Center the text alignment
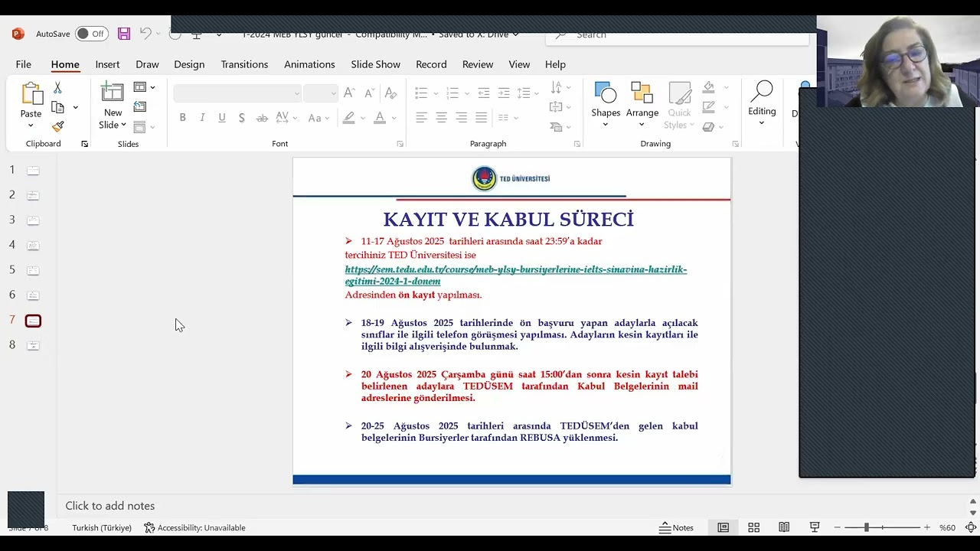The width and height of the screenshot is (980, 551). (x=441, y=118)
